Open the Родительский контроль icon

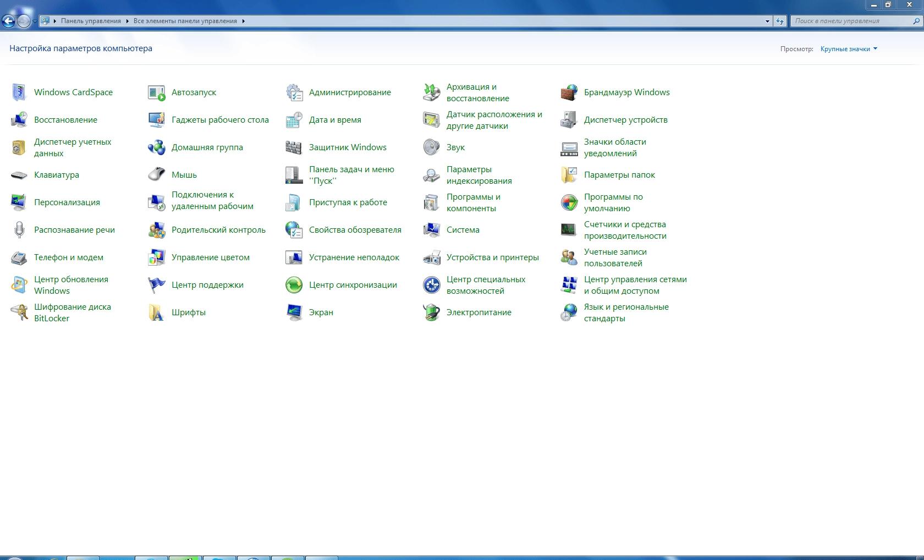tap(157, 230)
